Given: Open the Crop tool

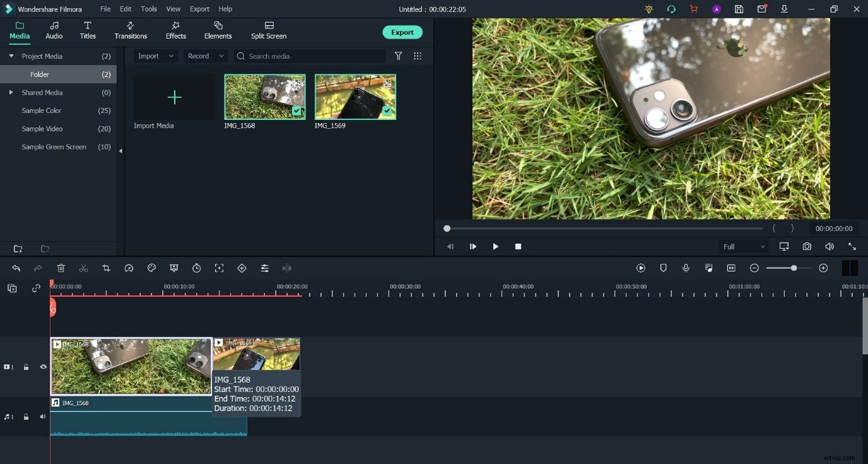Looking at the screenshot, I should [106, 268].
